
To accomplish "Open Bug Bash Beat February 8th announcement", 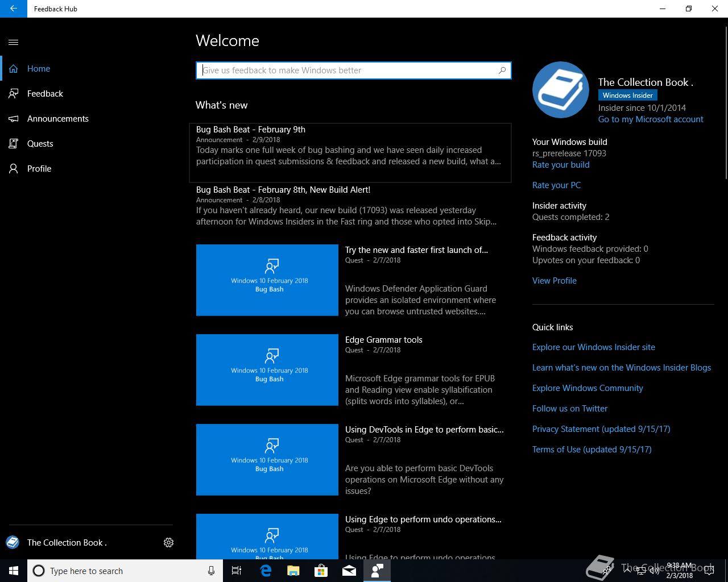I will [350, 206].
